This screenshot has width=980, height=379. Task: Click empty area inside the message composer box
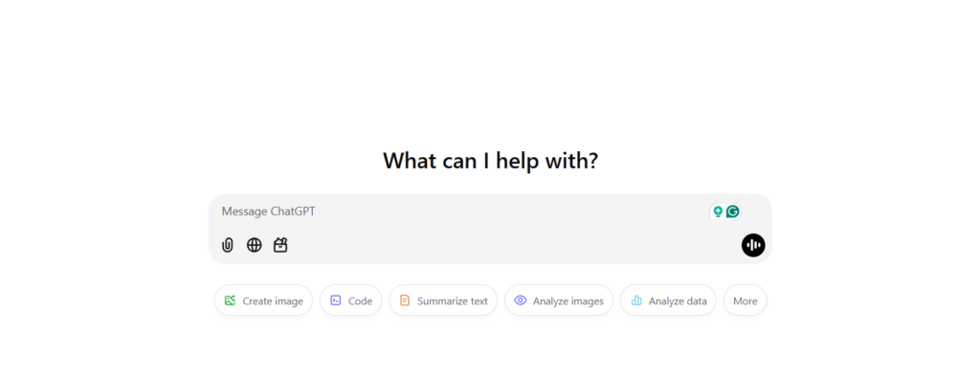click(500, 245)
